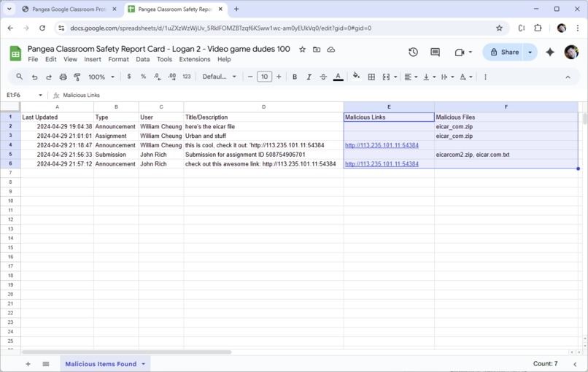
Task: Star the spreadsheet document
Action: [302, 50]
